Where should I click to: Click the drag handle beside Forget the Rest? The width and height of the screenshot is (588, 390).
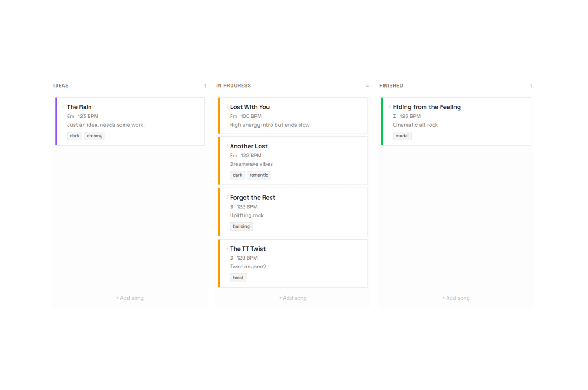226,197
